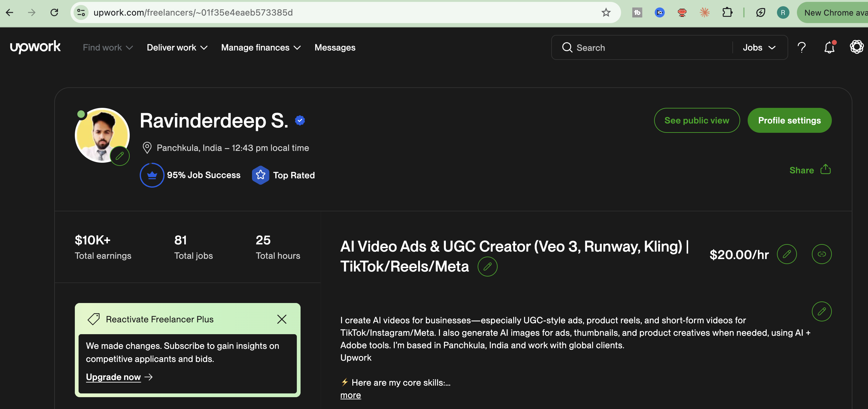
Task: Click the name Ravinderdeep S.
Action: tap(214, 120)
